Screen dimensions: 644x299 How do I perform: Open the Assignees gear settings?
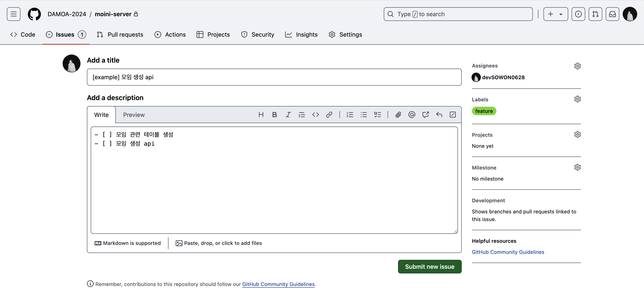577,66
